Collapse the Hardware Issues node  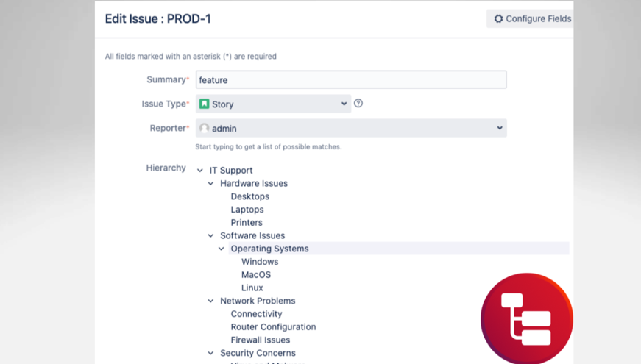210,184
